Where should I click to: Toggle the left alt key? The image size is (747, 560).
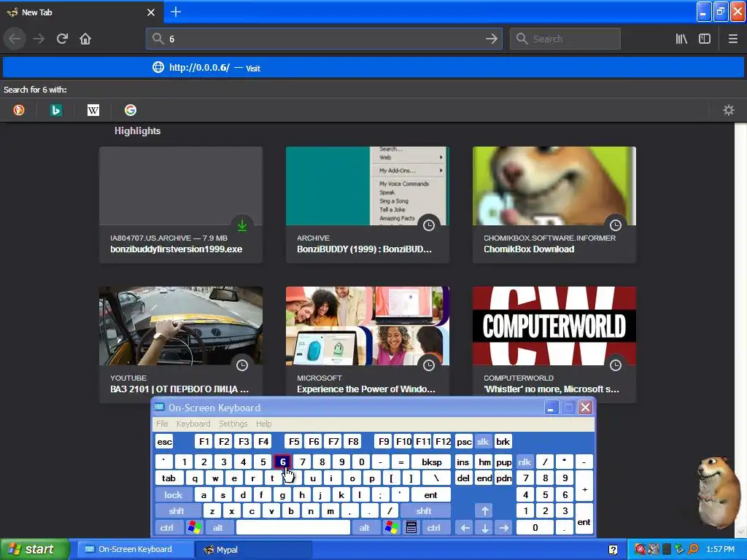coord(217,528)
